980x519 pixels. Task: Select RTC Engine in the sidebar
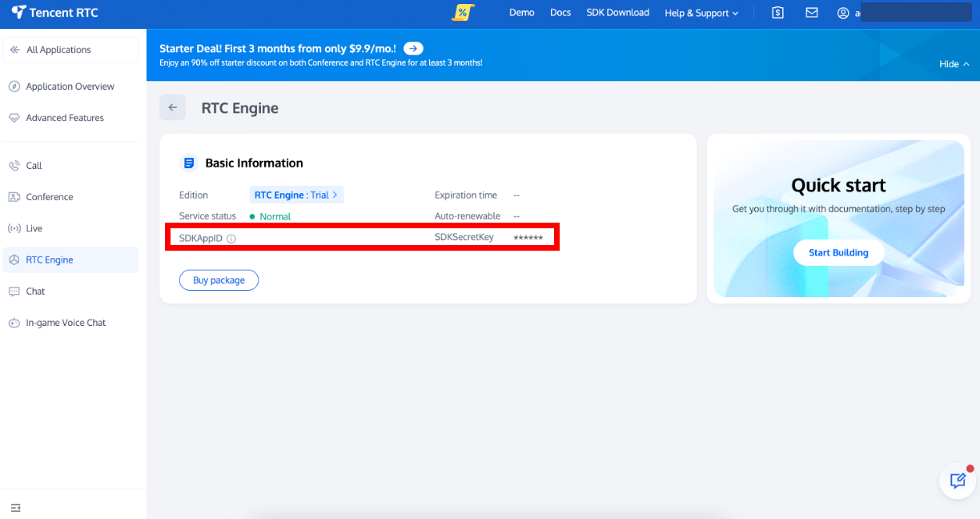point(70,259)
